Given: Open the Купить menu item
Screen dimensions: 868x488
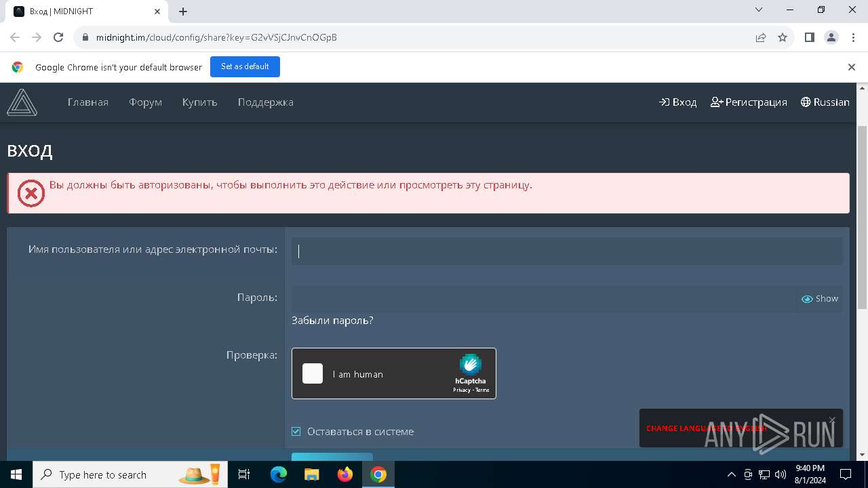Looking at the screenshot, I should (x=199, y=102).
